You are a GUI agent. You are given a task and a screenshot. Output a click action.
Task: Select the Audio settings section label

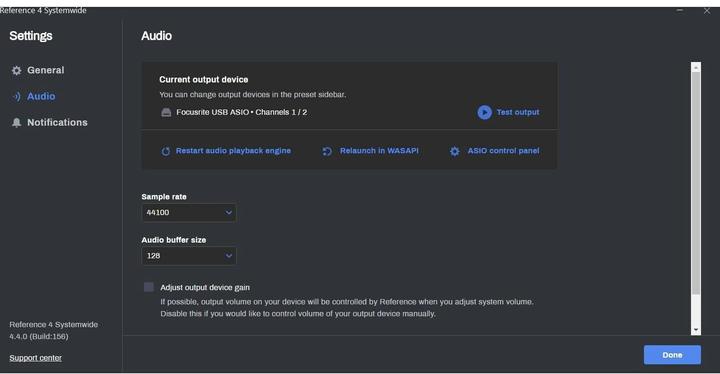(x=41, y=96)
